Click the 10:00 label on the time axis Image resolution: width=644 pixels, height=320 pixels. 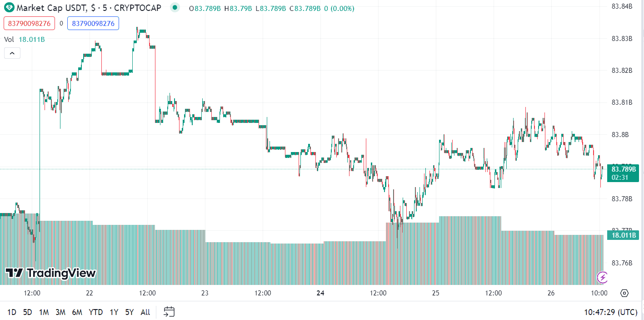pos(600,294)
